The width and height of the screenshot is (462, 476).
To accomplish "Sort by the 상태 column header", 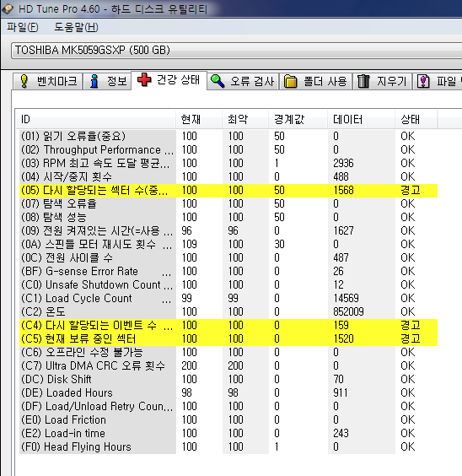I will pos(416,119).
